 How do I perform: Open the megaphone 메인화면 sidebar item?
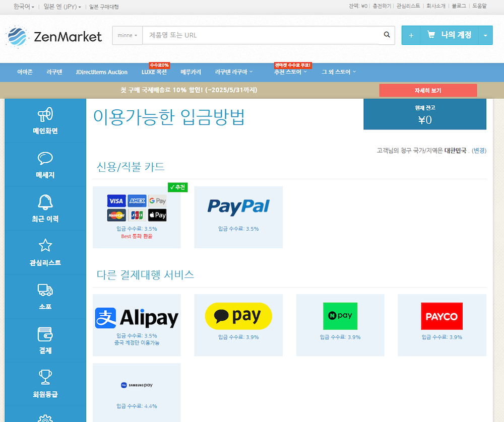pyautogui.click(x=45, y=120)
